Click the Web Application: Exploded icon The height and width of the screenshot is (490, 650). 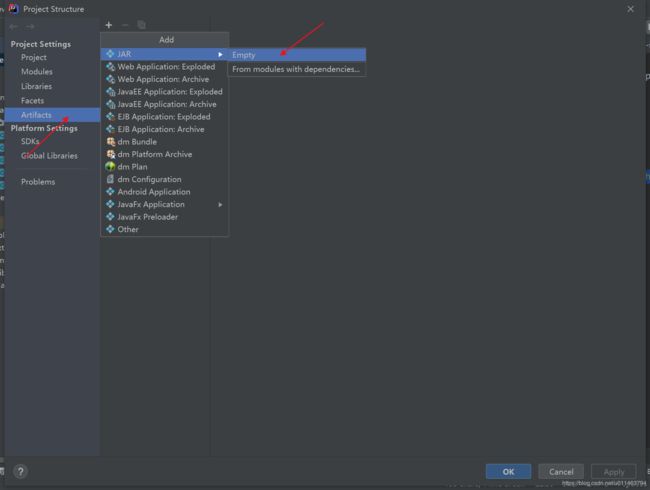110,66
